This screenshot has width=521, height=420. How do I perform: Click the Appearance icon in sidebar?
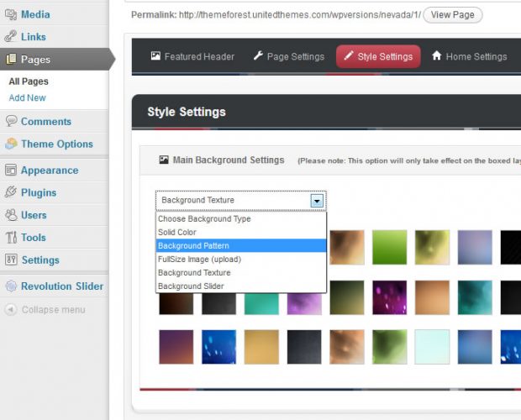(x=11, y=171)
